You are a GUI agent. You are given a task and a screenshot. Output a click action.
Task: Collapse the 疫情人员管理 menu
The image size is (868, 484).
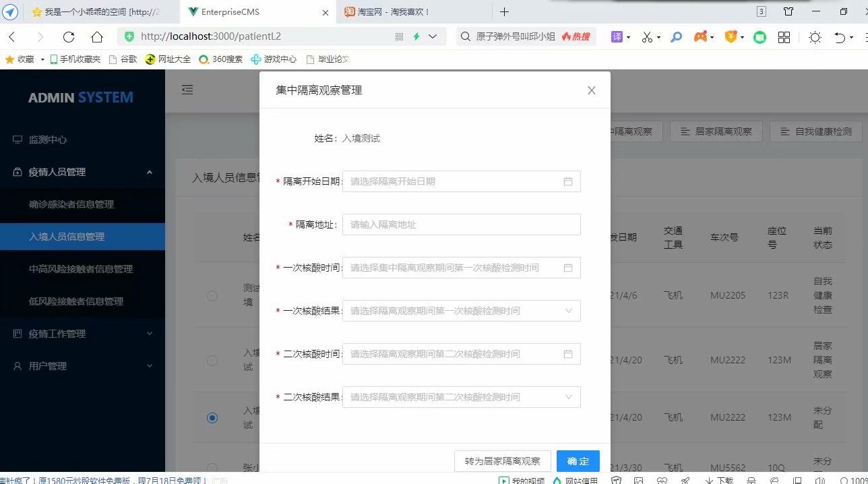coord(82,172)
